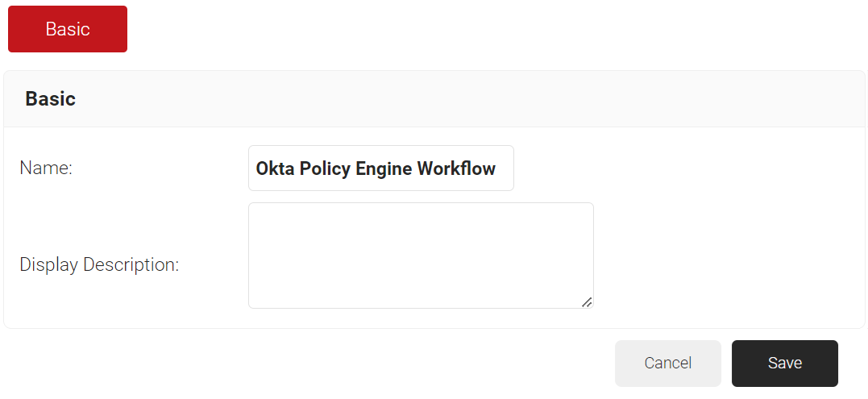868x399 pixels.
Task: Click the word "Engine" in Name field
Action: 384,168
